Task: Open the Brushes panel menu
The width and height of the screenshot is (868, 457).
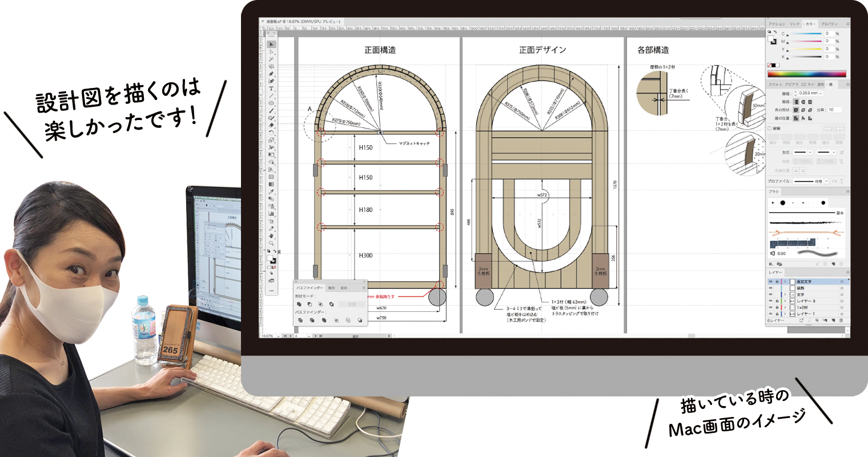Action: [x=847, y=191]
